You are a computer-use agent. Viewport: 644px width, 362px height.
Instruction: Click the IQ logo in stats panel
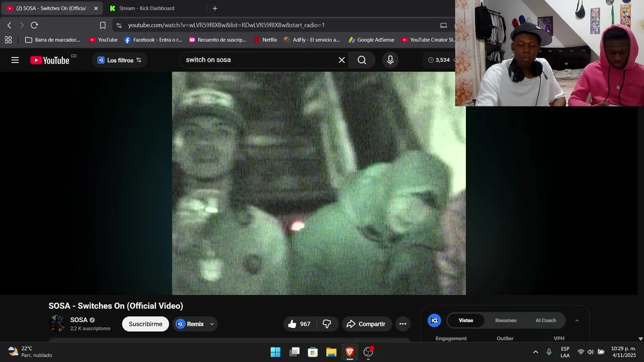click(x=434, y=320)
